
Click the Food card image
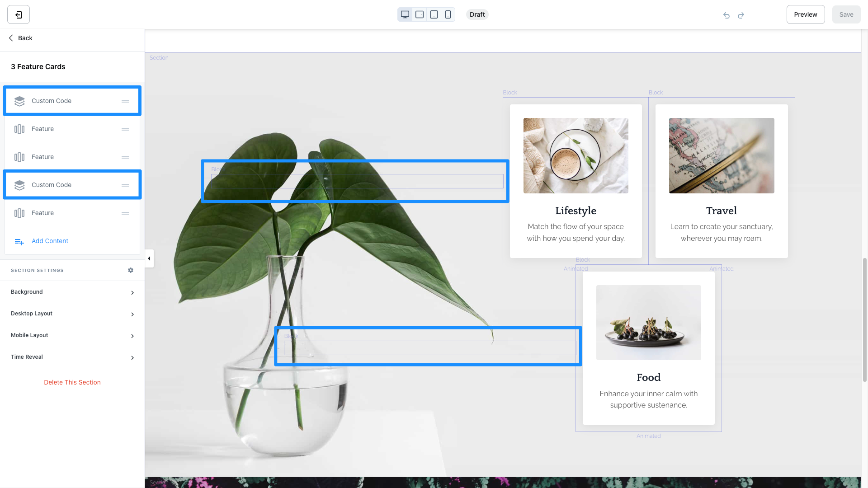click(x=648, y=323)
